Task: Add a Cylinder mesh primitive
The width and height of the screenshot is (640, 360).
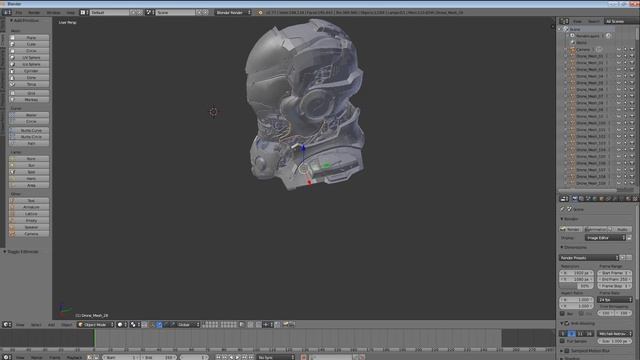Action: pyautogui.click(x=29, y=71)
